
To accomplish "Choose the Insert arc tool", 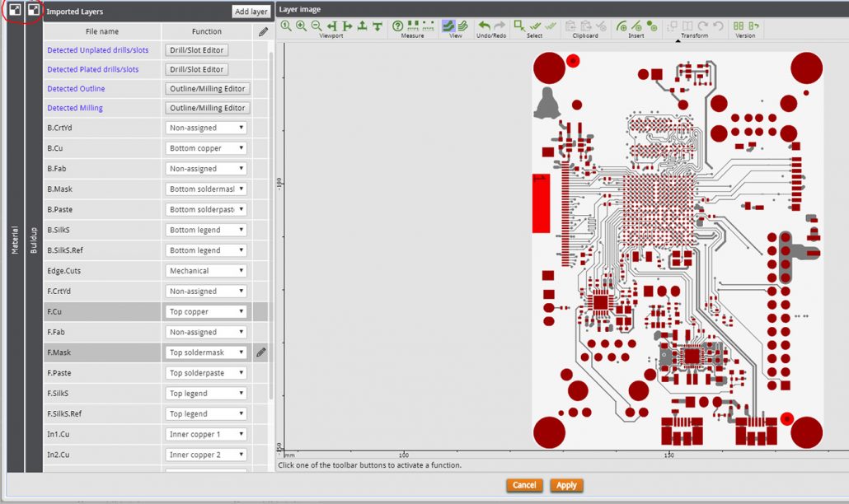I will tap(622, 26).
